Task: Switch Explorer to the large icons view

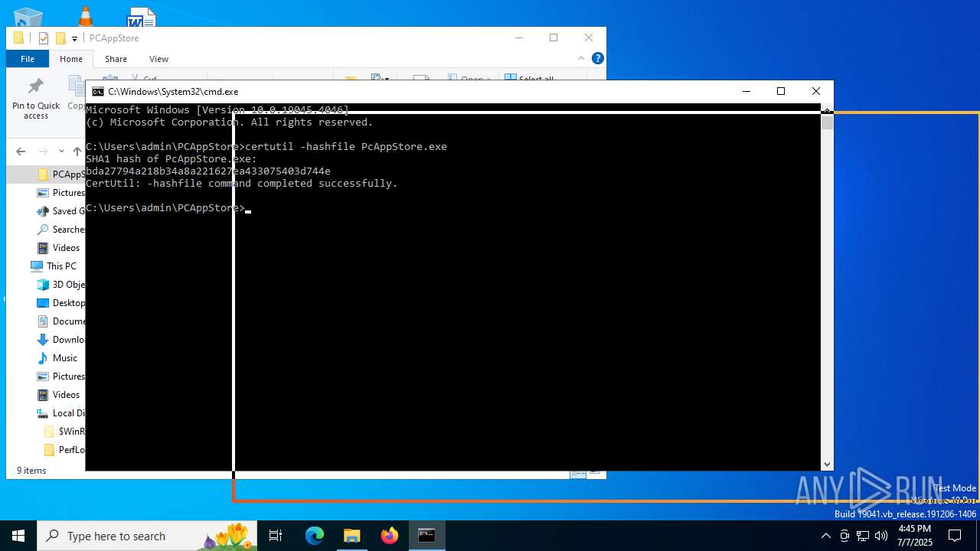Action: point(595,474)
